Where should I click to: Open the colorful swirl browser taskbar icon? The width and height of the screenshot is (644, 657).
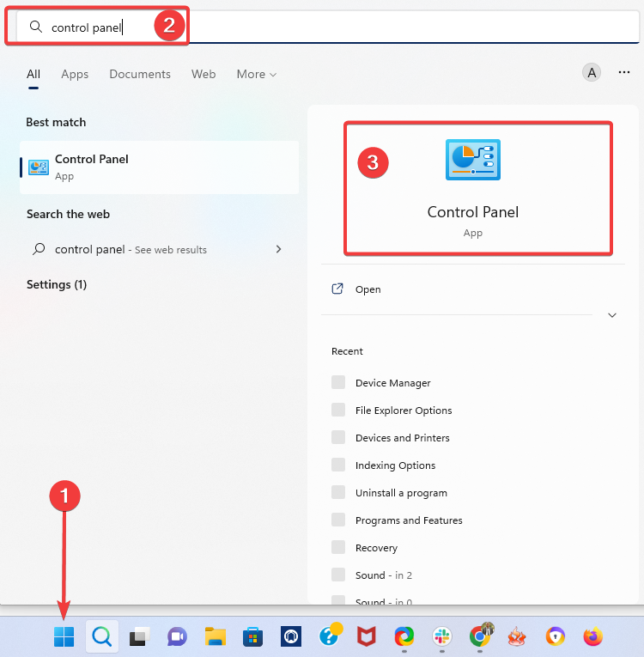tap(404, 637)
